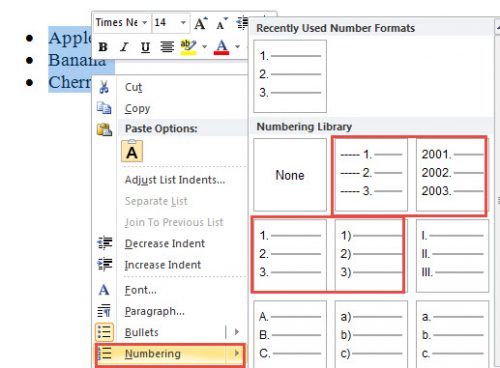Choose Increase Indent menu entry
This screenshot has height=368, width=500.
pos(163,265)
